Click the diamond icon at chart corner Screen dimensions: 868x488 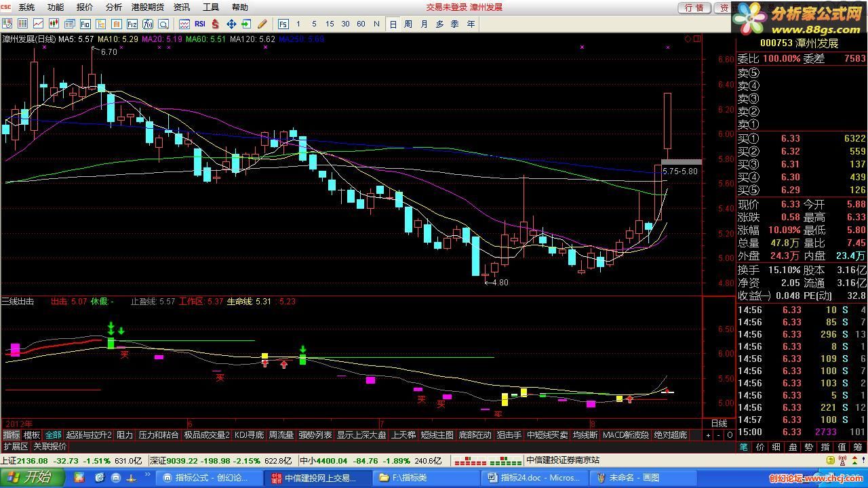[x=687, y=39]
